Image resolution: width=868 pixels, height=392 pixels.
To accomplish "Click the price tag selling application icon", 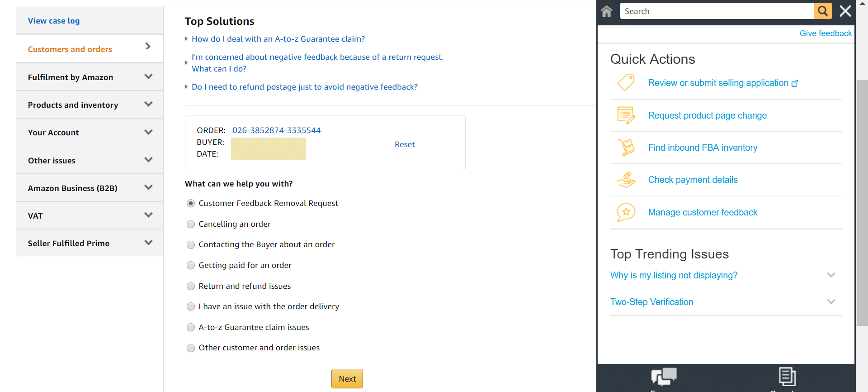I will 626,83.
